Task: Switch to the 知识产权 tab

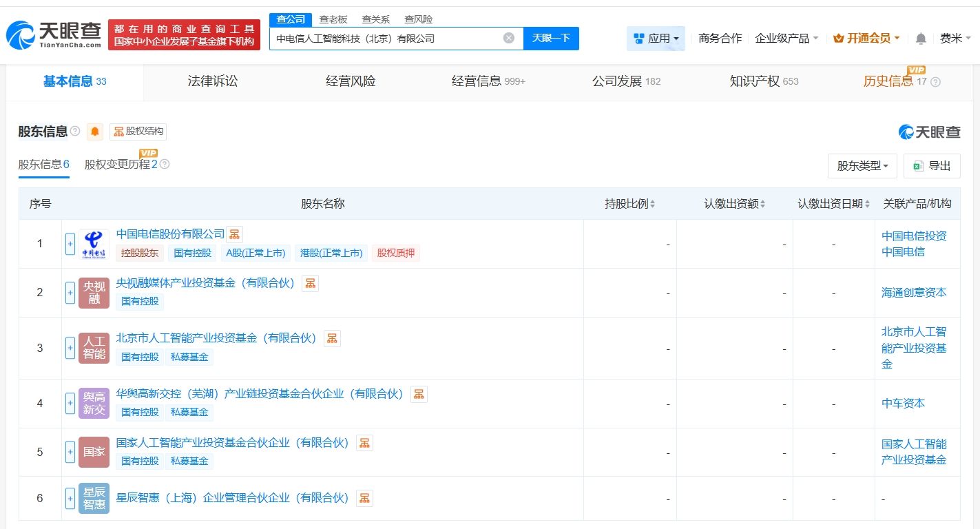Action: (764, 82)
